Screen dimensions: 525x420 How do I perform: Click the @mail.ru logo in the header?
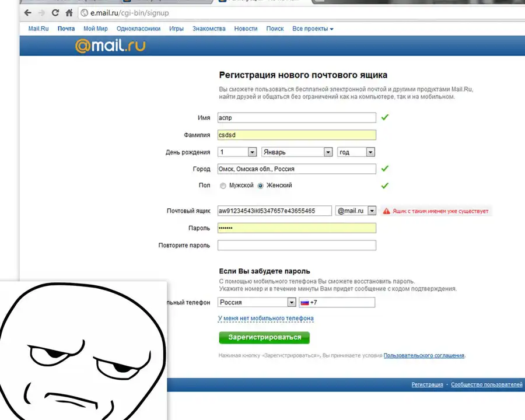tap(110, 45)
